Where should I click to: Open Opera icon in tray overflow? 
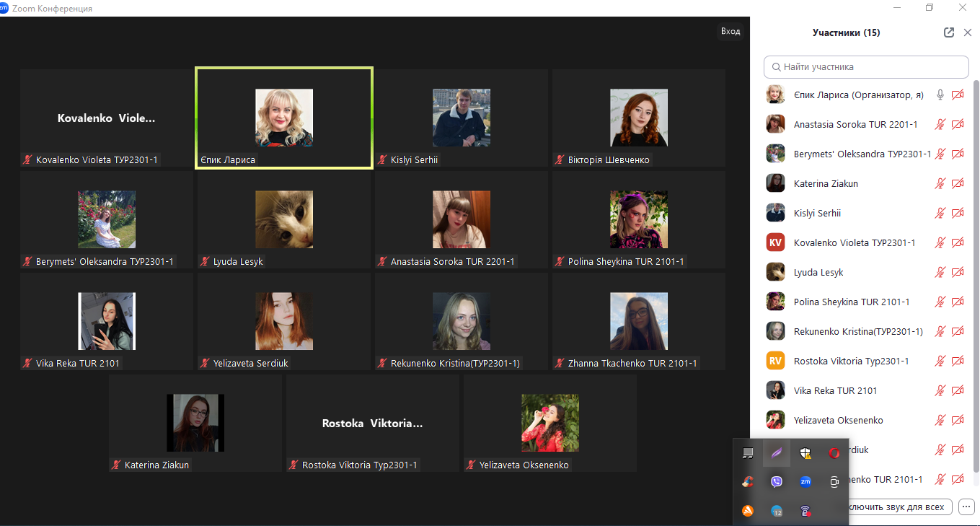pyautogui.click(x=834, y=453)
